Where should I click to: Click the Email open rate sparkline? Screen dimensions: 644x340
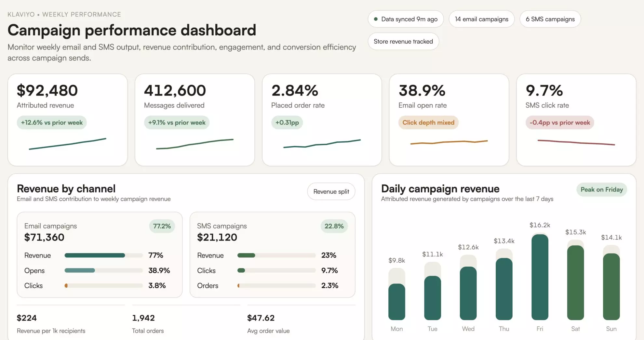[x=449, y=142]
